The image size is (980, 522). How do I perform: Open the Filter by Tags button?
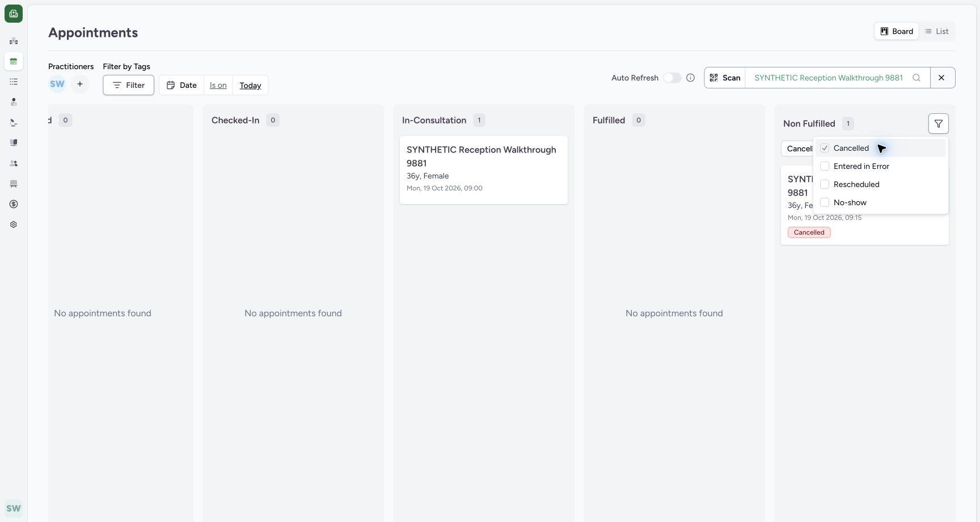[x=129, y=85]
